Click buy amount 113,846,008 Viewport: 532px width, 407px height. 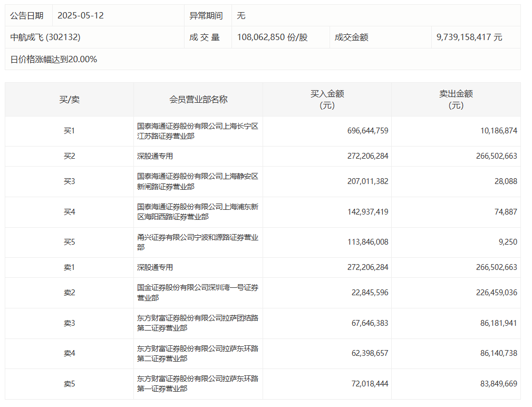(367, 242)
